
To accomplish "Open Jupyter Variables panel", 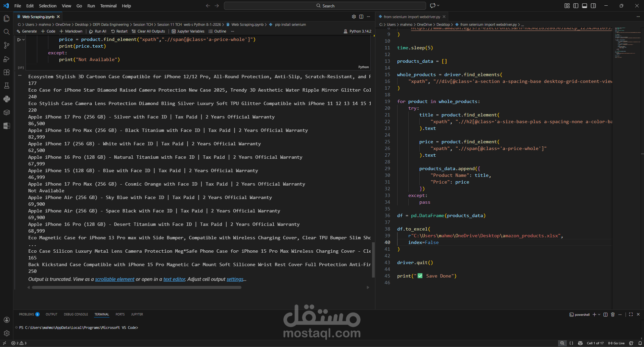I will point(188,31).
